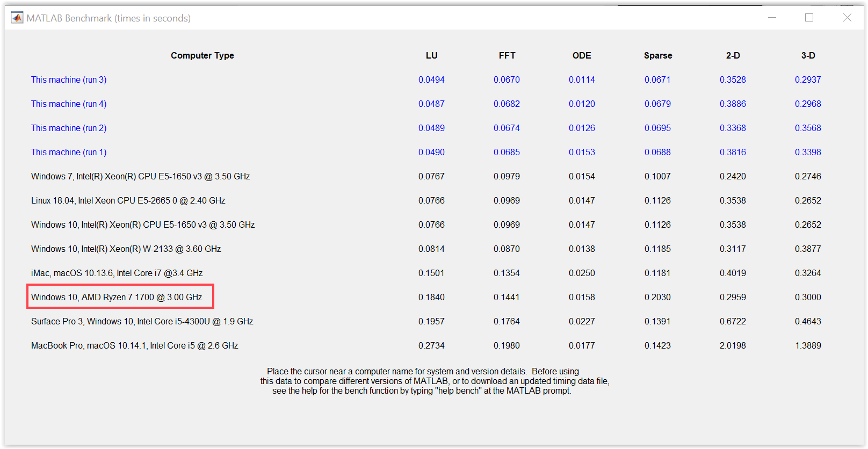This screenshot has width=868, height=449.
Task: Click Windows 10 AMD Ryzen 7 1700 row
Action: coord(117,297)
